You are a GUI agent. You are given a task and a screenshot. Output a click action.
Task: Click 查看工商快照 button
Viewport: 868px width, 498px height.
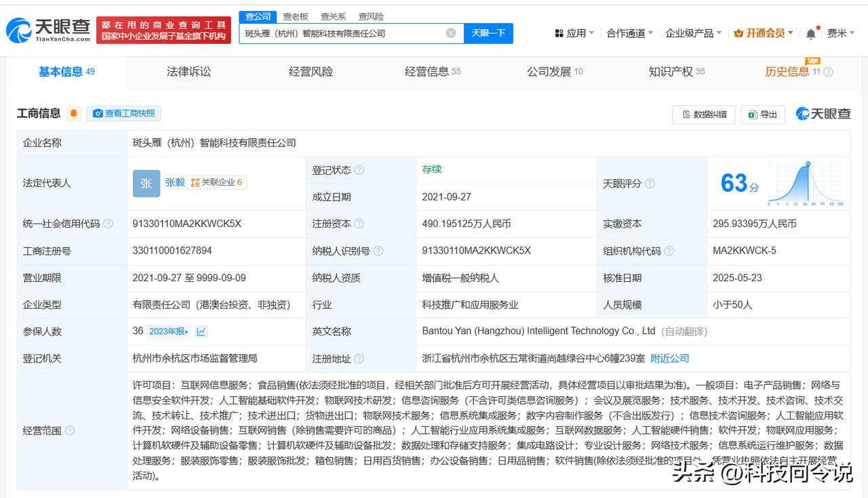pos(123,113)
